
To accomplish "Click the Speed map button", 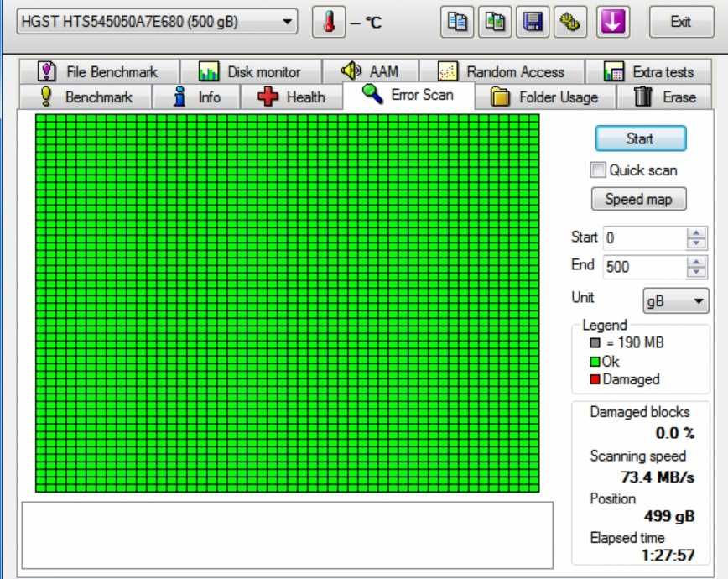I will point(638,199).
